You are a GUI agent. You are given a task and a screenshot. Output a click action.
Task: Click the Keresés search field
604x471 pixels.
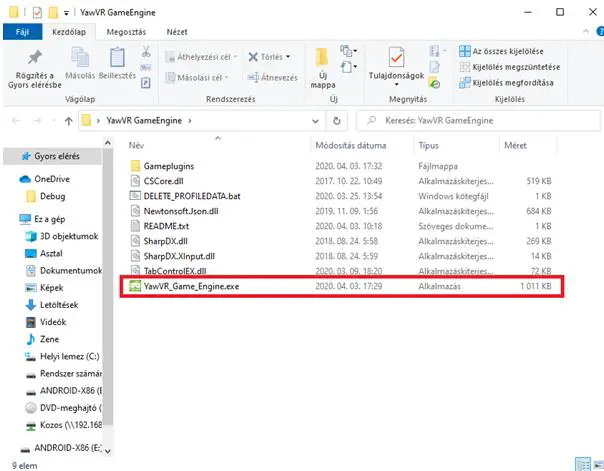point(478,121)
